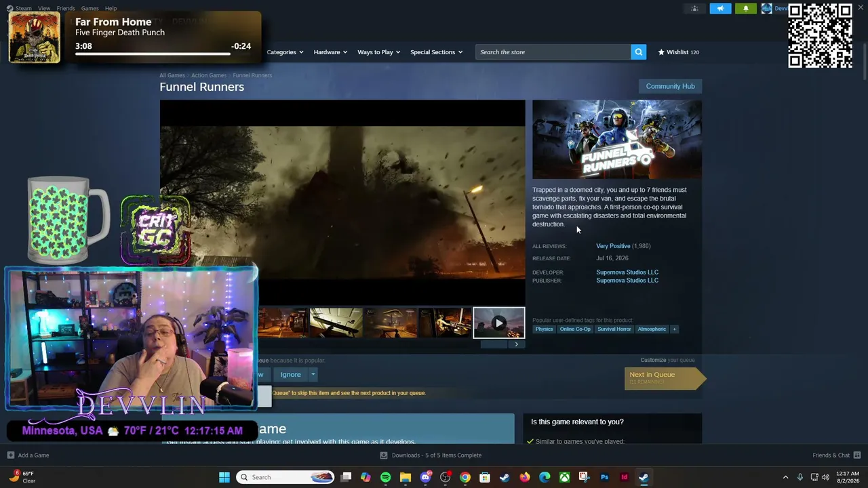868x488 pixels.
Task: Seek the song progress bar
Action: pyautogui.click(x=163, y=54)
